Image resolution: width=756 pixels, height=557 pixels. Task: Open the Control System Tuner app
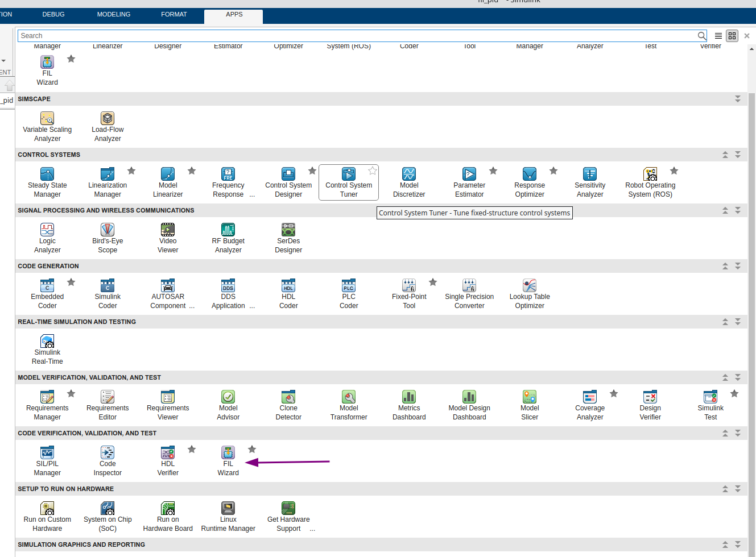pyautogui.click(x=349, y=182)
